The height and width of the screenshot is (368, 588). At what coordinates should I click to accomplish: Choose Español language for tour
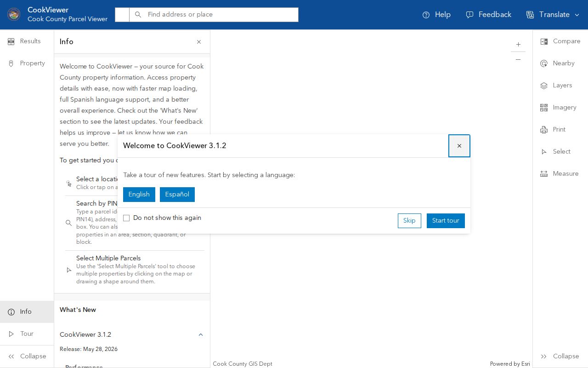pyautogui.click(x=177, y=195)
